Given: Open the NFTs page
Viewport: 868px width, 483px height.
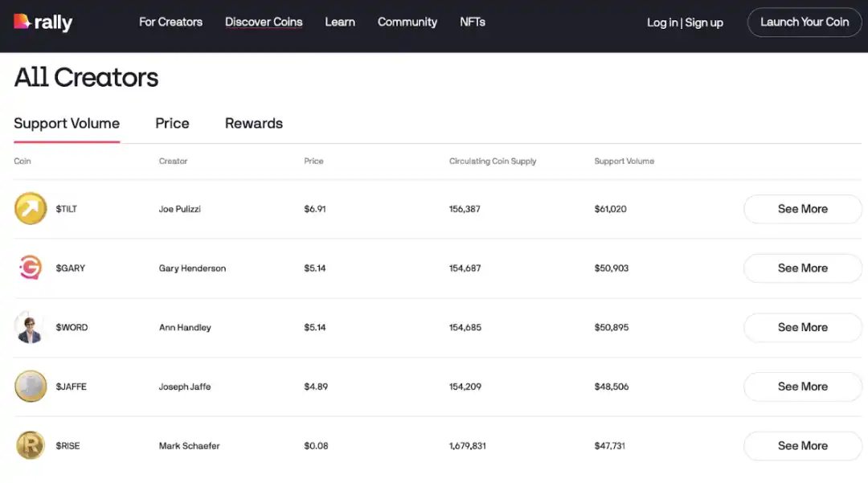Looking at the screenshot, I should coord(473,23).
